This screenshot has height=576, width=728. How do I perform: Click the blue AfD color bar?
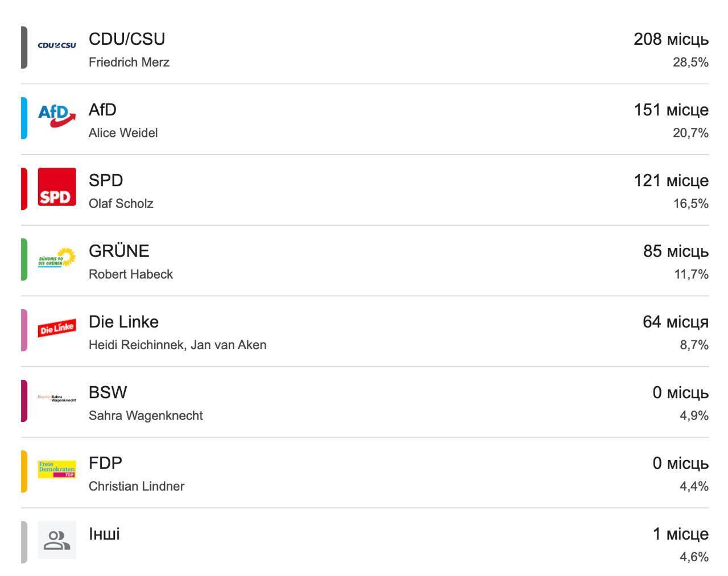point(24,118)
